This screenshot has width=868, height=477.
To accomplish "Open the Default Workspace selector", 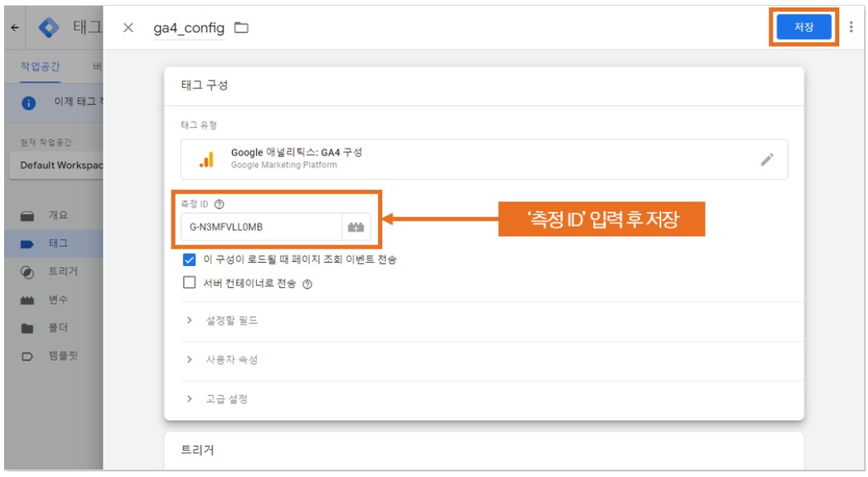I will pyautogui.click(x=56, y=166).
